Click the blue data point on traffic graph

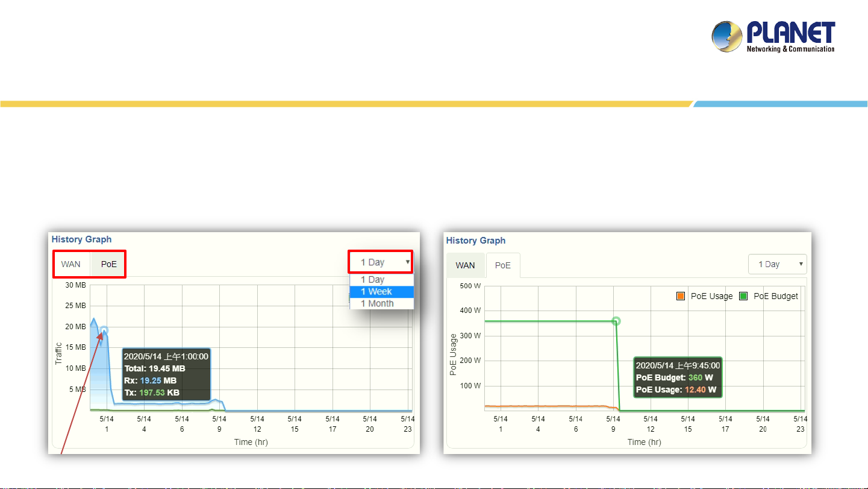[x=104, y=330]
